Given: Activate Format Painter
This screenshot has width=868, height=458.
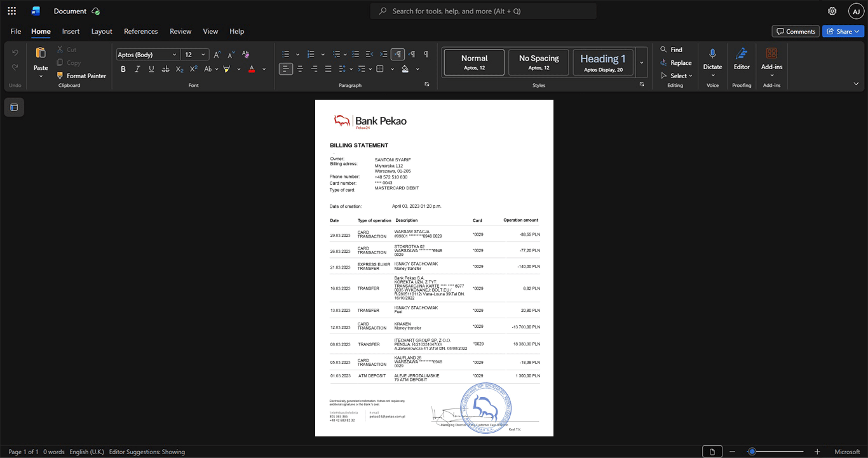Looking at the screenshot, I should point(81,76).
